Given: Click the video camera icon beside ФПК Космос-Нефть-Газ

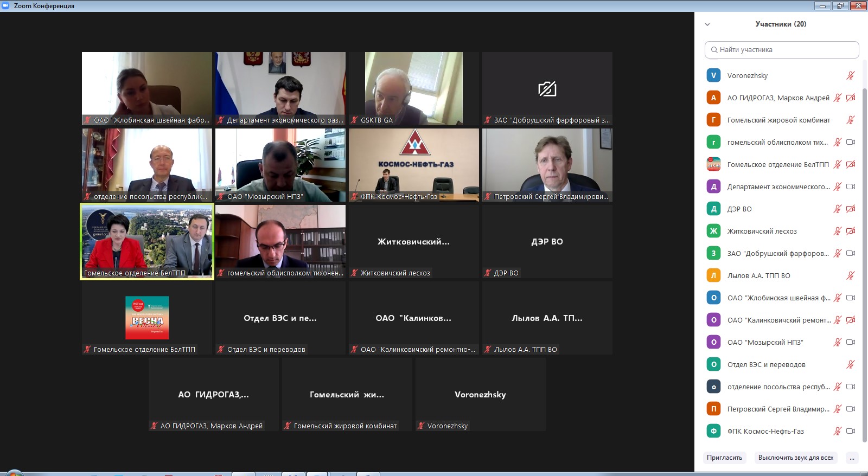Looking at the screenshot, I should 850,432.
